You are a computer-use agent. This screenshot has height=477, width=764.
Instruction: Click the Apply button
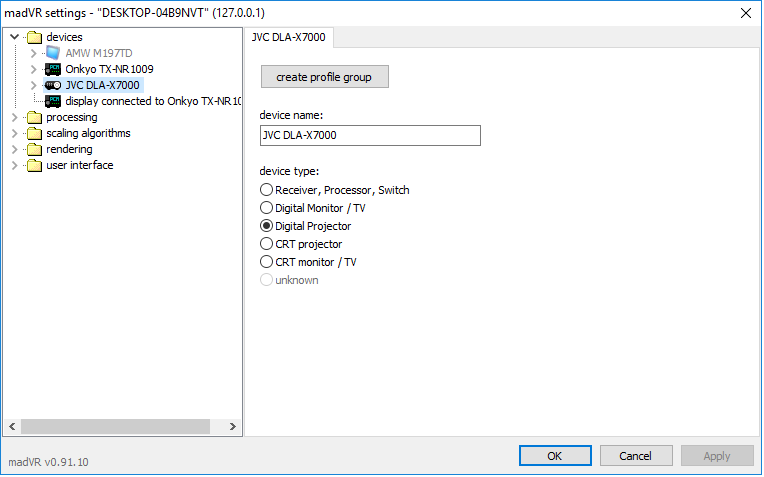(717, 456)
